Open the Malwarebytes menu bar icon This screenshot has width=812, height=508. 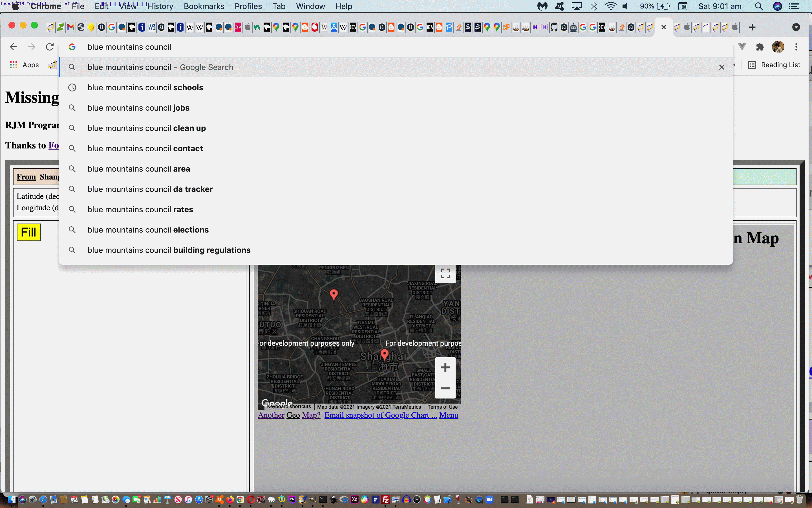542,6
